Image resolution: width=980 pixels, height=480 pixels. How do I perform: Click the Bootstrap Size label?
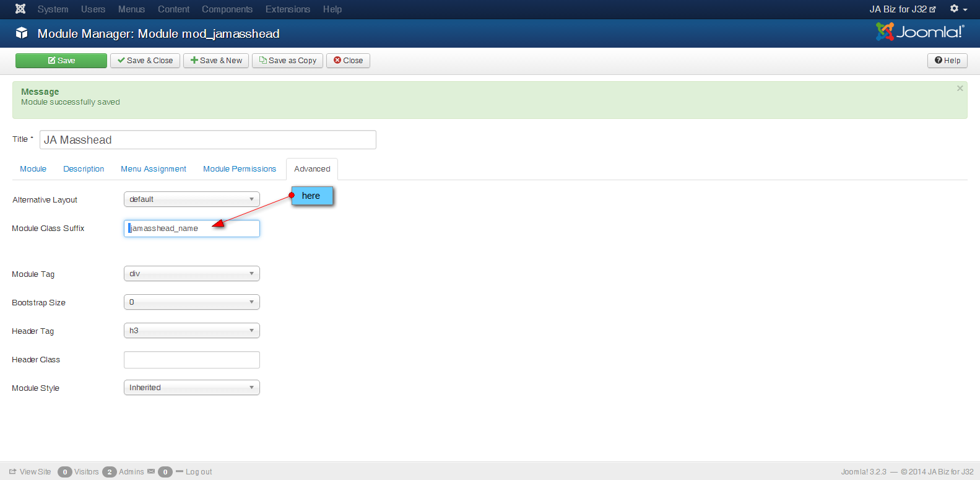coord(38,303)
